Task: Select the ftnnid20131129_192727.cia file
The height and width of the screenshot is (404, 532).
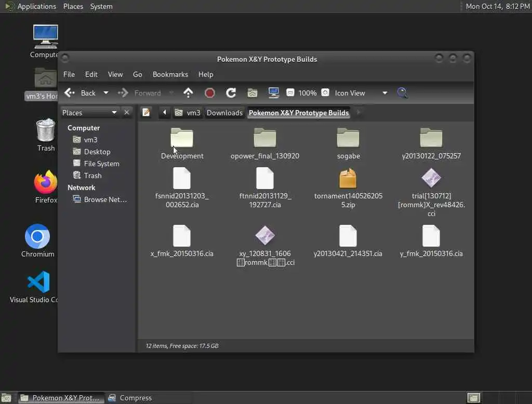Action: (265, 188)
